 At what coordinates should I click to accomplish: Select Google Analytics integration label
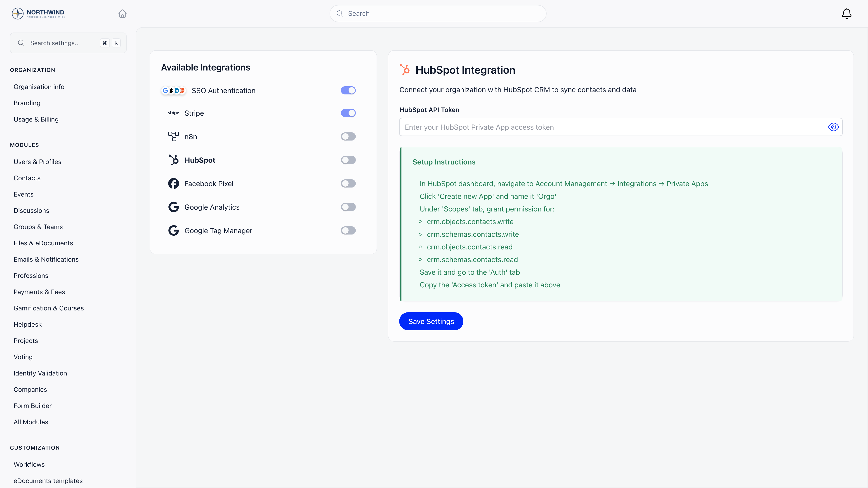(x=212, y=207)
